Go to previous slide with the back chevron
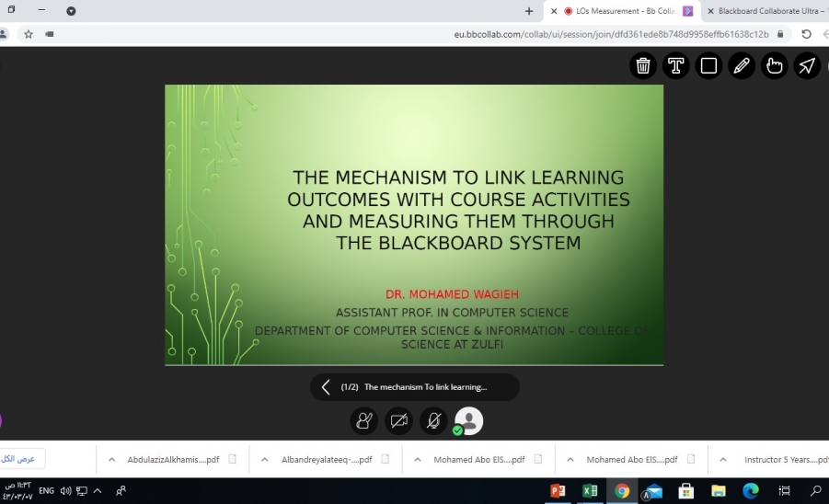 click(x=326, y=387)
